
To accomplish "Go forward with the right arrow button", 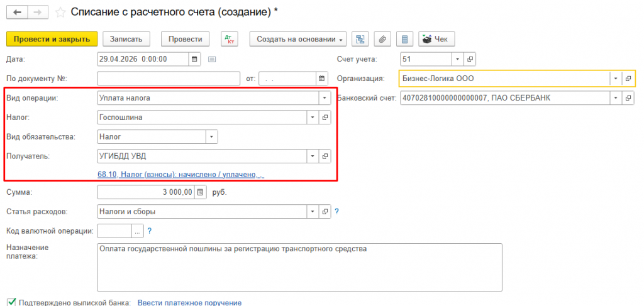I will 38,13.
